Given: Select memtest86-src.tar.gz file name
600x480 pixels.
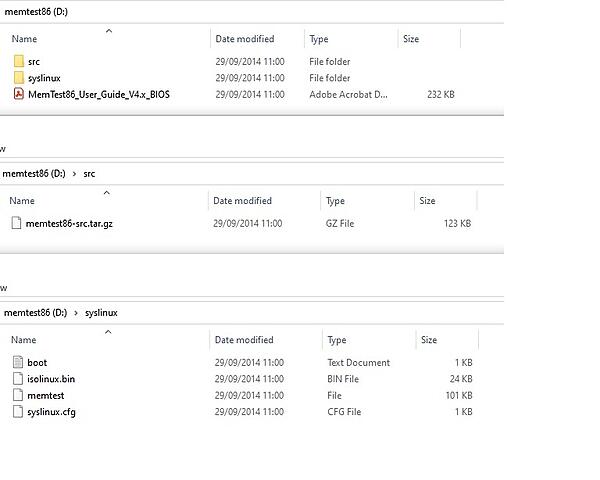Looking at the screenshot, I should tap(69, 224).
